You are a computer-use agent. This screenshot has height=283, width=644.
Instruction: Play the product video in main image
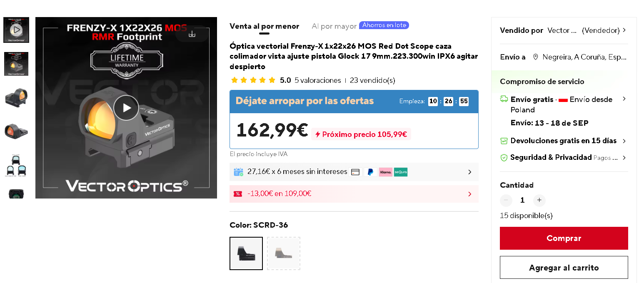click(126, 108)
